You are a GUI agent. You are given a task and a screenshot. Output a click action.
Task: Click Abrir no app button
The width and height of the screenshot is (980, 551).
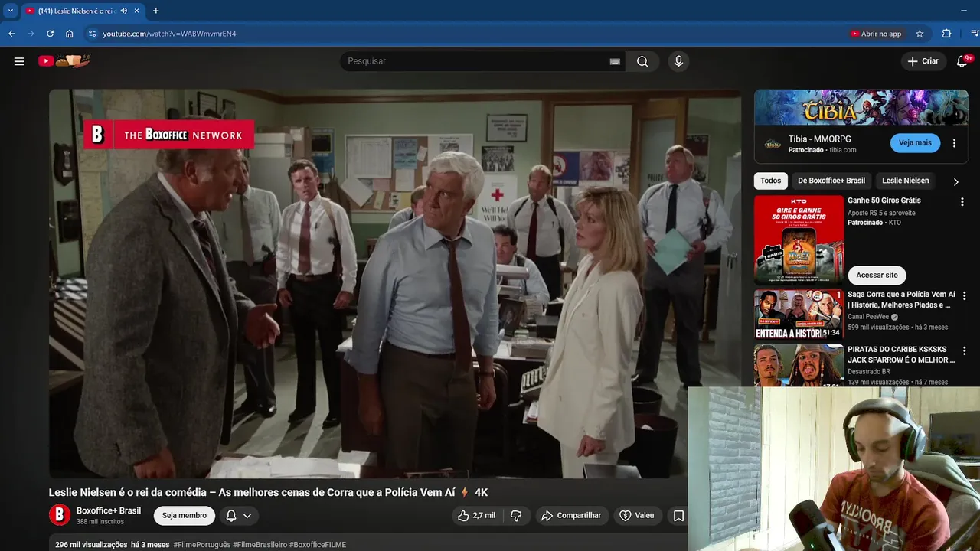tap(876, 34)
